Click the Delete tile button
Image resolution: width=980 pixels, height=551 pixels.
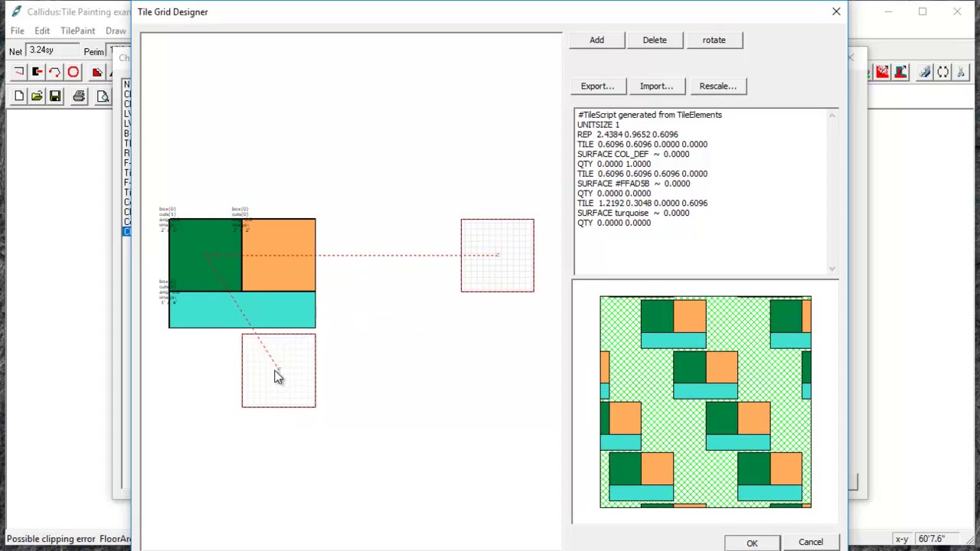pos(655,40)
